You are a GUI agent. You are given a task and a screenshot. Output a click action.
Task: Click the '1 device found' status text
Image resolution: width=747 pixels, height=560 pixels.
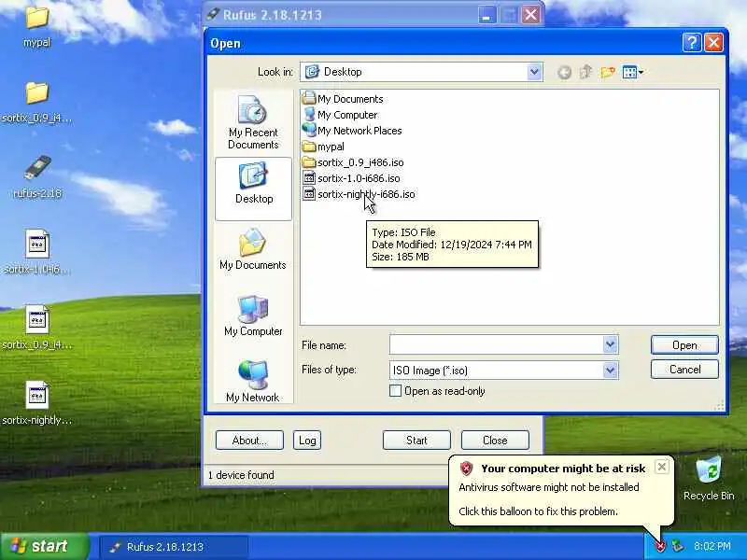(242, 475)
